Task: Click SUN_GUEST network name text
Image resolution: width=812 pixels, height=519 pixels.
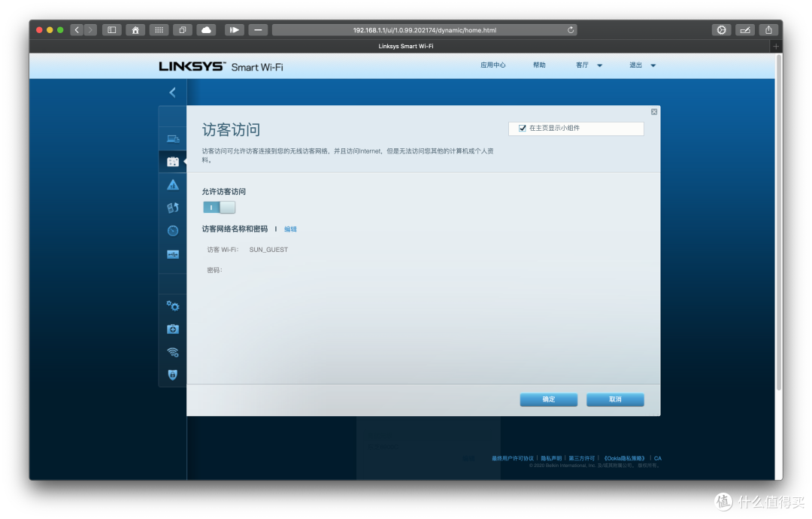Action: [x=268, y=250]
